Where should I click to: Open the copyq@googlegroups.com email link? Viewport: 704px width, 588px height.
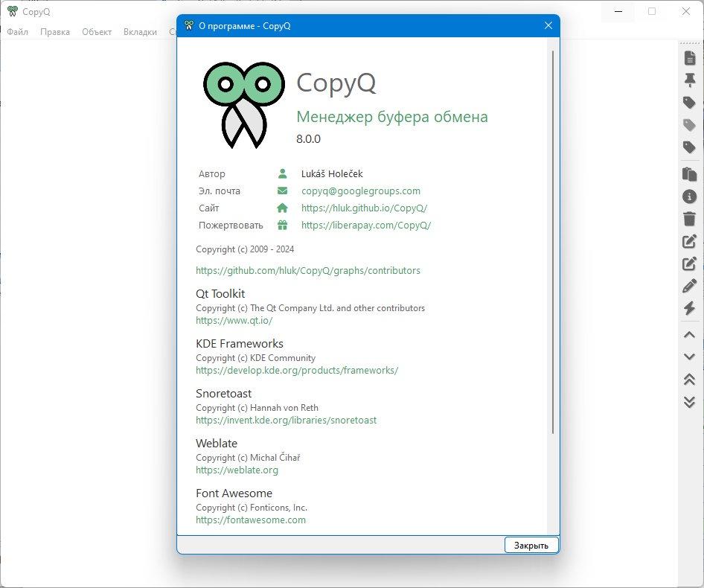pos(360,191)
